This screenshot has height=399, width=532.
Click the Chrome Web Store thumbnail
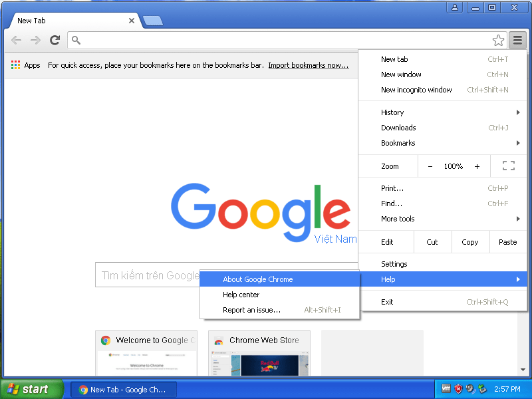point(259,354)
